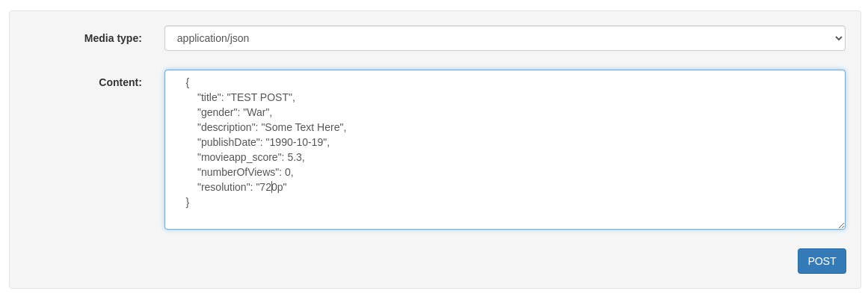Place cursor after the closing curly brace
The image size is (868, 294).
click(190, 202)
